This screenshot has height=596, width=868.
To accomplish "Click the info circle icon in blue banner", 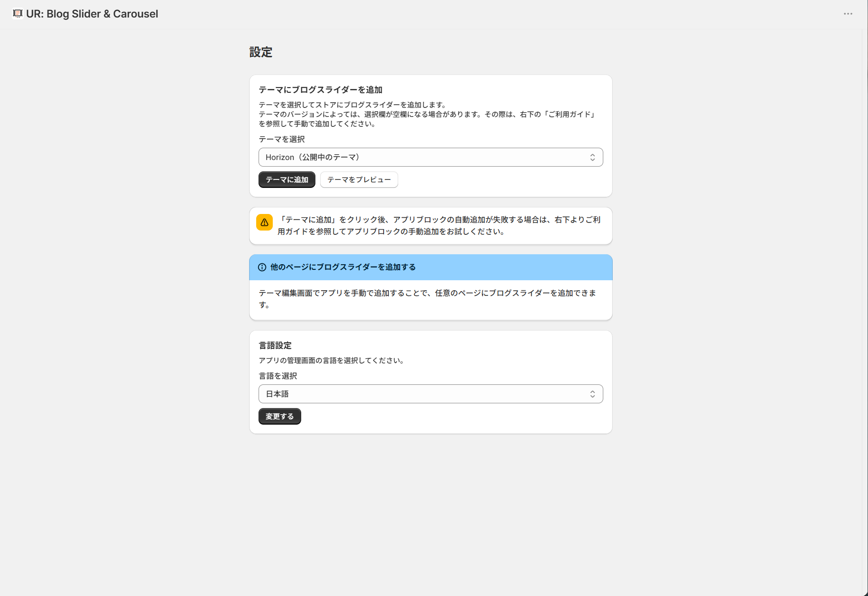I will [x=262, y=267].
